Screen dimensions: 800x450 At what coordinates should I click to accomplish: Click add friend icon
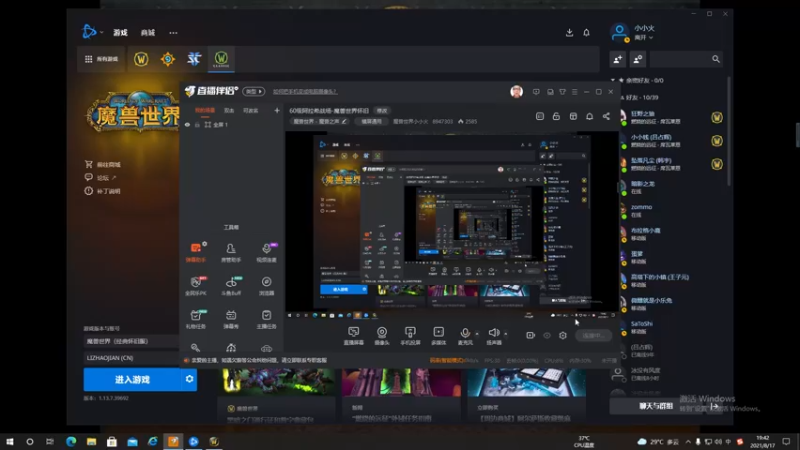[617, 59]
